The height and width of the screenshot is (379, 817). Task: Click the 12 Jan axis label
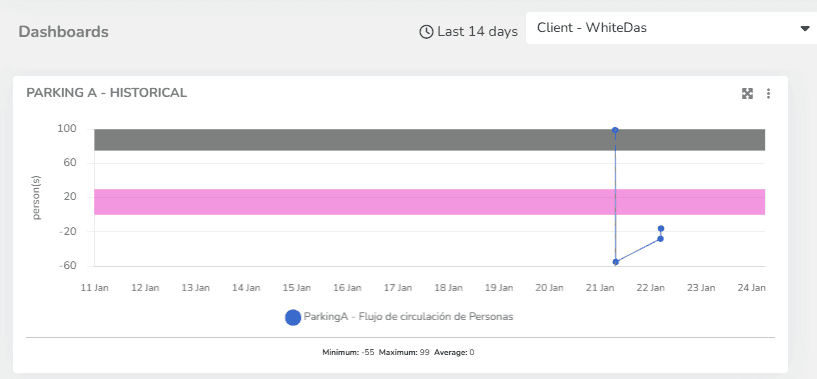point(145,287)
